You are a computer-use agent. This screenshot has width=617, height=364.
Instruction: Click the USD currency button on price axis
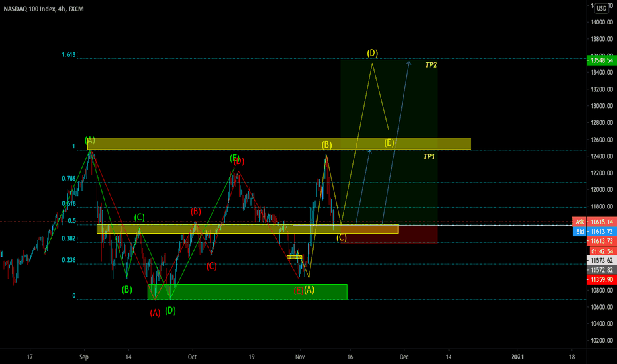601,8
